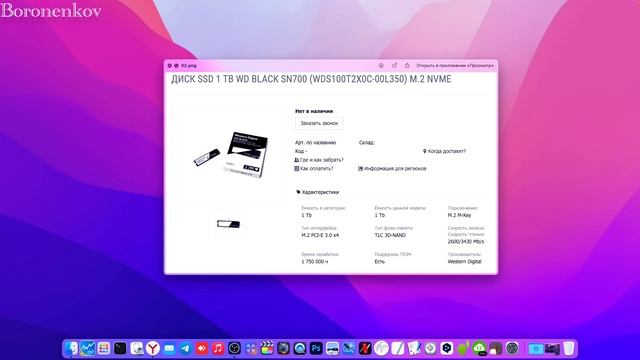Viewport: 640px width, 360px height.
Task: Click the 'TLC 3D-NAND' value
Action: [390, 236]
